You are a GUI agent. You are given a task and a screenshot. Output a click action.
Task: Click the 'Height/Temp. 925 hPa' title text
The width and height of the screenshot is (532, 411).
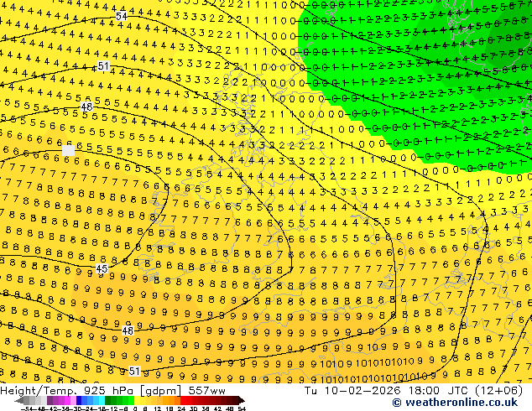click(x=69, y=391)
